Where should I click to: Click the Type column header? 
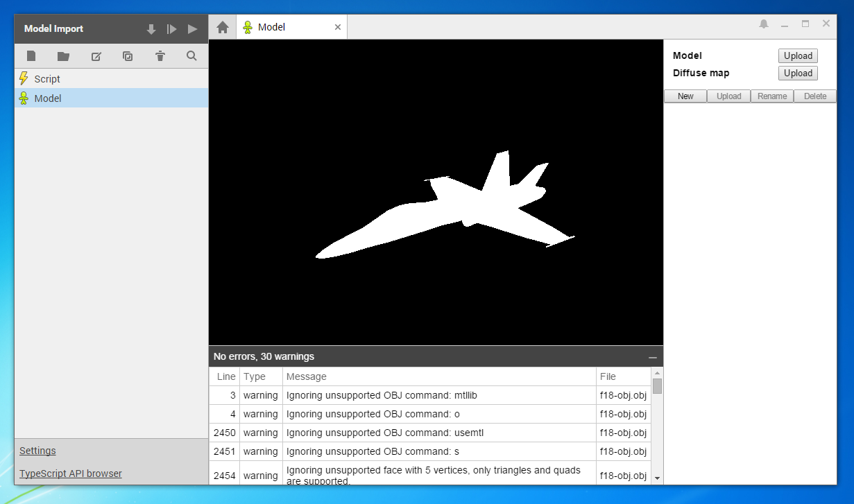pyautogui.click(x=261, y=376)
